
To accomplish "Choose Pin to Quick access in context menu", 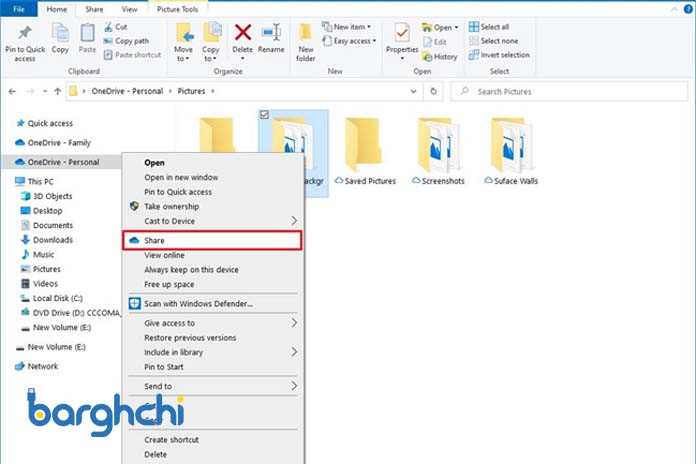I will [x=214, y=192].
